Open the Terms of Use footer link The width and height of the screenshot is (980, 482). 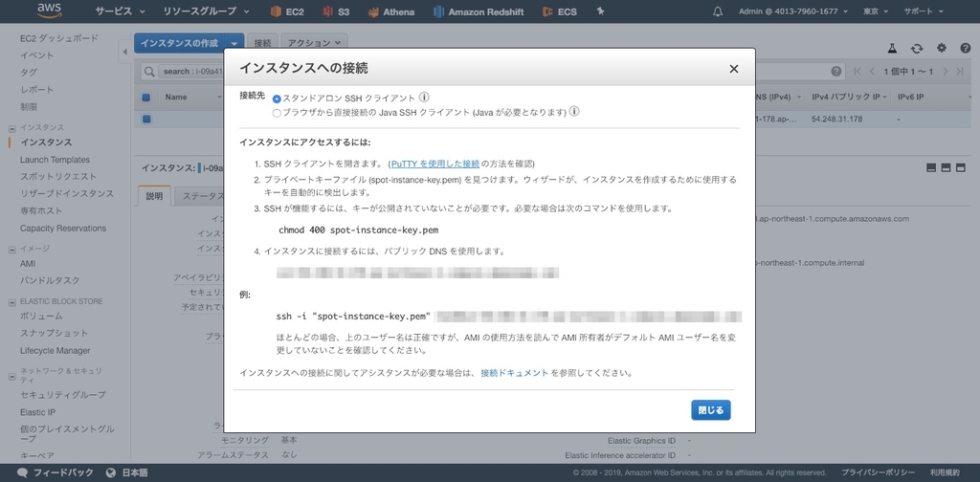945,472
